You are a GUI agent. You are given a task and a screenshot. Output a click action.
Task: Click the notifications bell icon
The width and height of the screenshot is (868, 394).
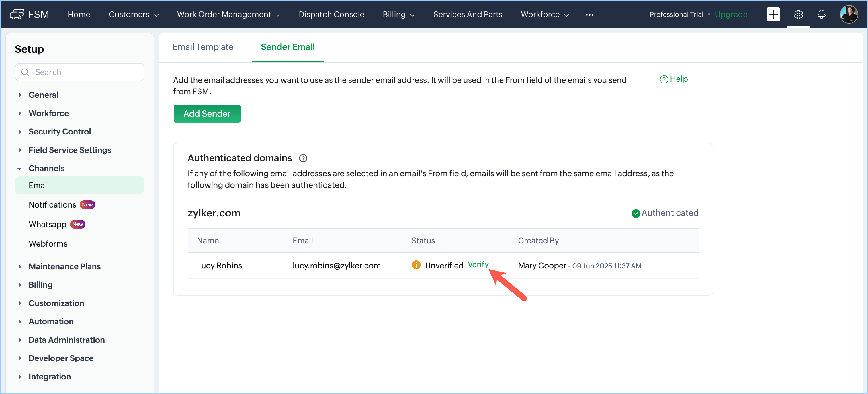click(821, 14)
